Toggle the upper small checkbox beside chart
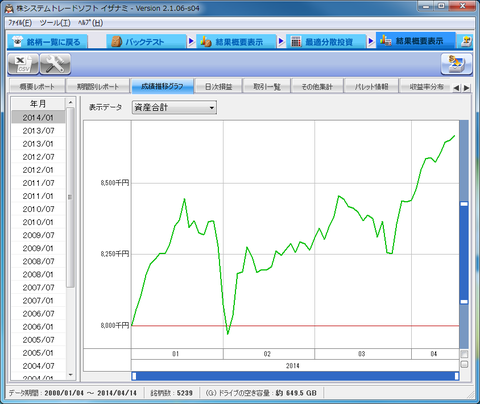The image size is (480, 404). (x=464, y=354)
